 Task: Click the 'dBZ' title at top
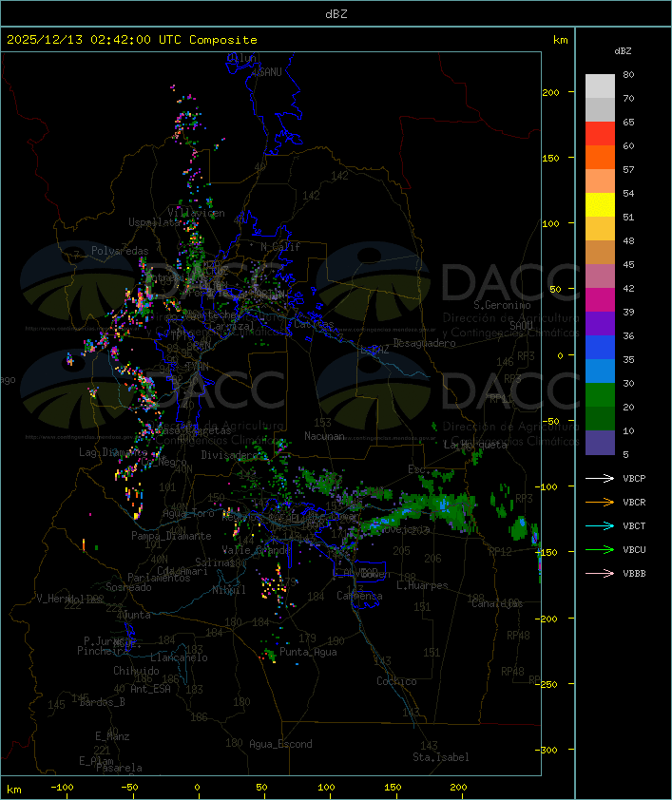[336, 14]
